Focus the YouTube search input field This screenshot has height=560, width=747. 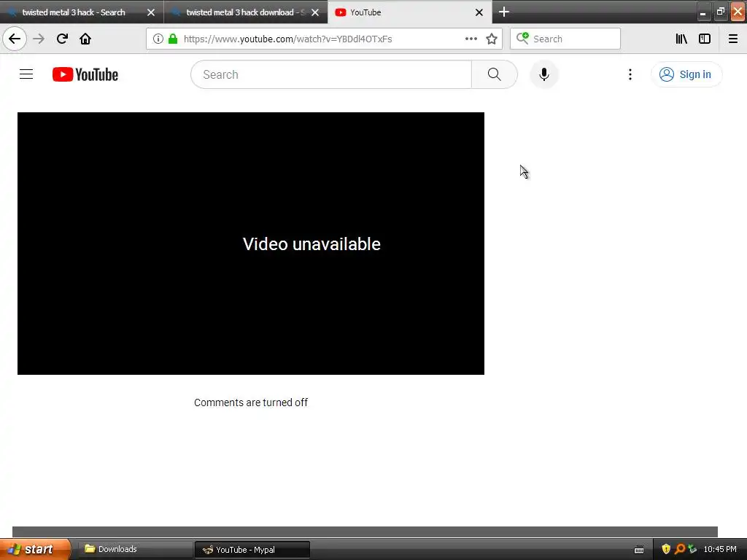tap(331, 74)
